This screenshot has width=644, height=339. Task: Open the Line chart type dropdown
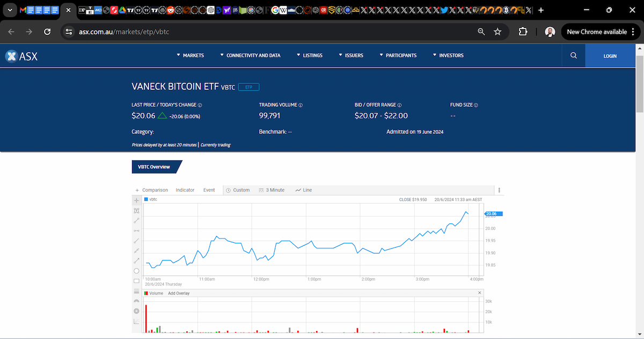[x=303, y=190]
